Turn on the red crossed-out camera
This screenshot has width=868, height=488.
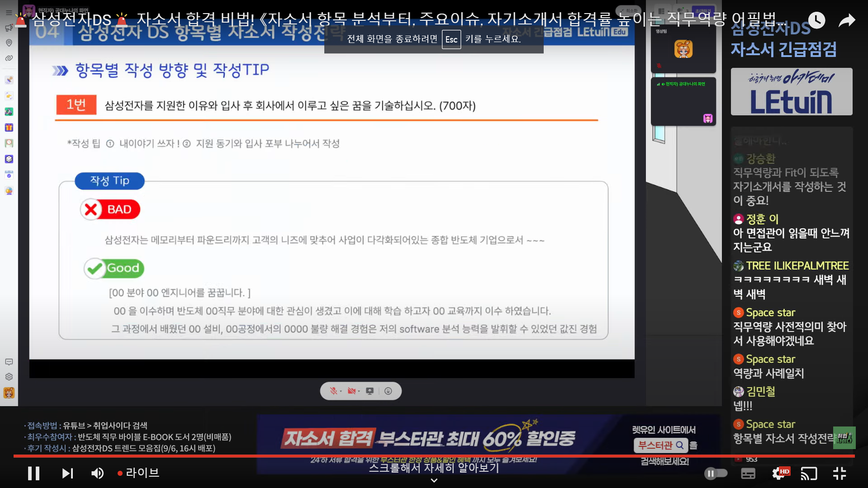pyautogui.click(x=351, y=391)
